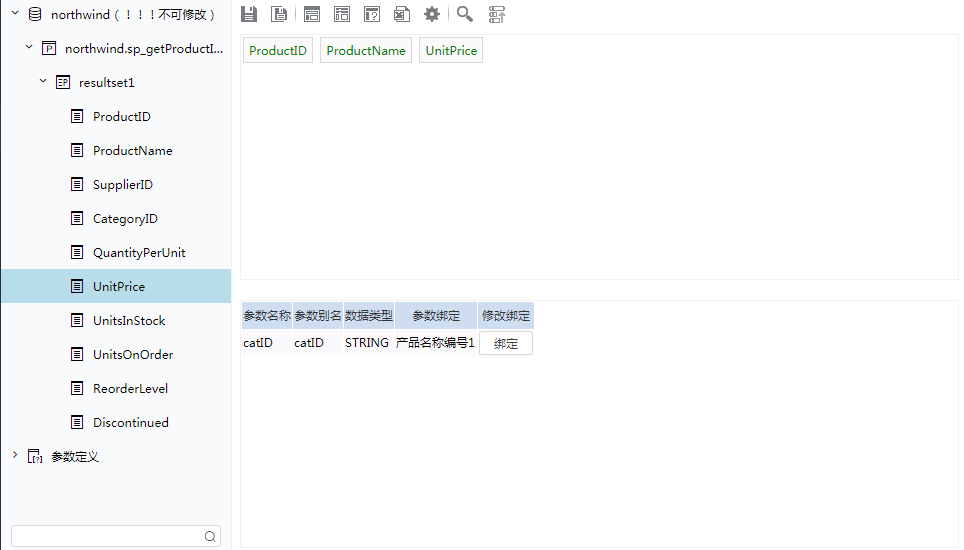Open the layout panel icon after the divider

[x=312, y=14]
